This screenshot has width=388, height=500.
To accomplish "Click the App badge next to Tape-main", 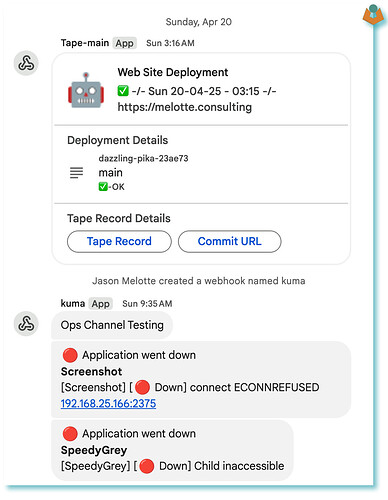I will tap(124, 43).
